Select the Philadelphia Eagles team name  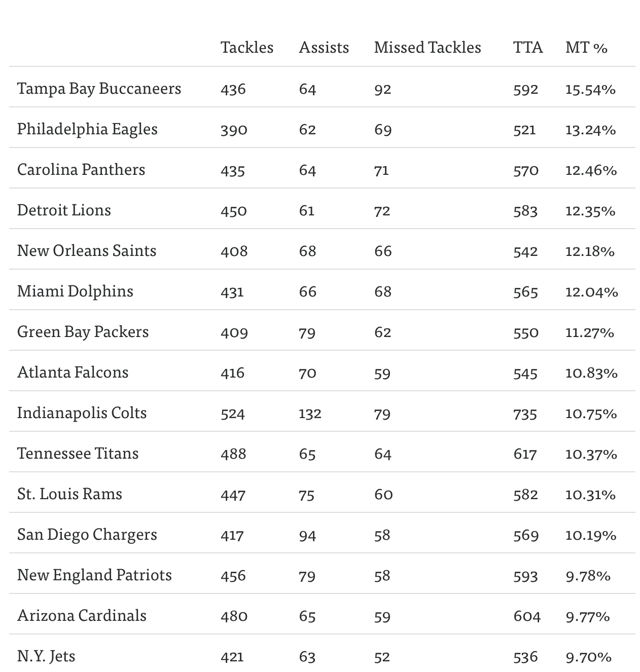[x=87, y=129]
